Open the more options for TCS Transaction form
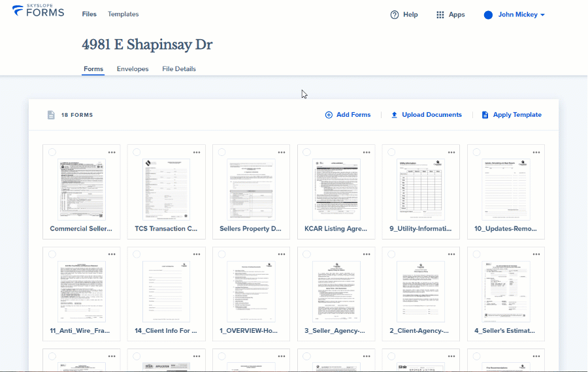 click(197, 153)
